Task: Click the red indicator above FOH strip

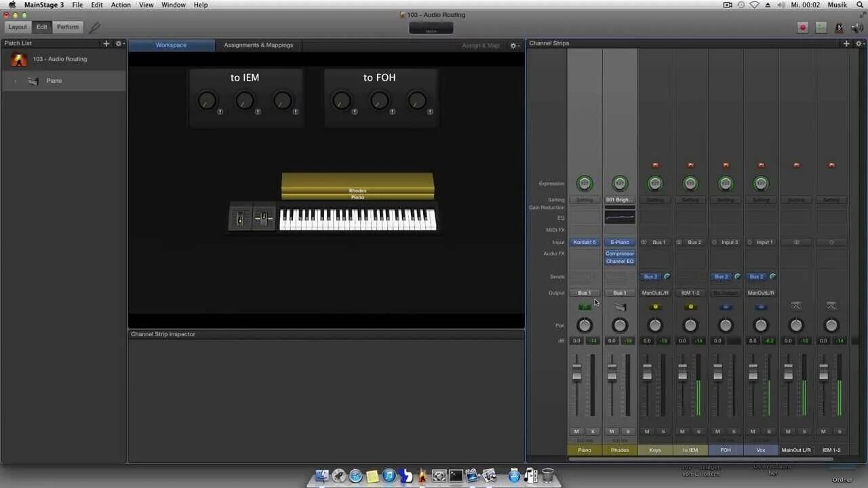Action: click(726, 165)
